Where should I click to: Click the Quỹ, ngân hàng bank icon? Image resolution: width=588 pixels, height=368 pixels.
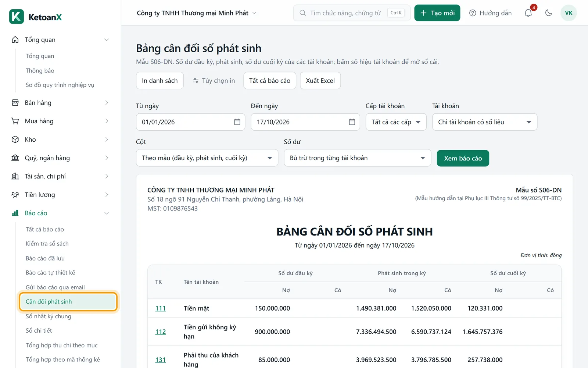pos(15,158)
